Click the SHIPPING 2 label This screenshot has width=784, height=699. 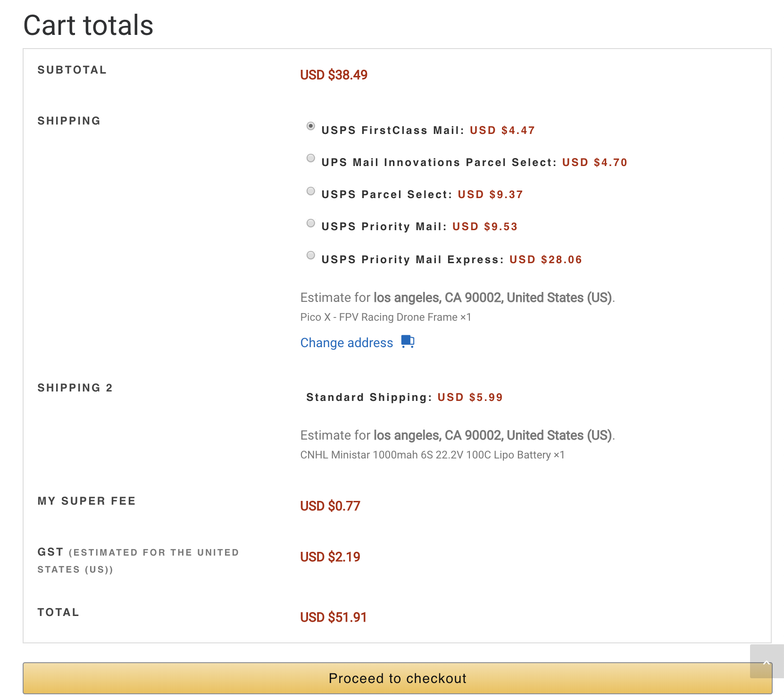(x=75, y=388)
